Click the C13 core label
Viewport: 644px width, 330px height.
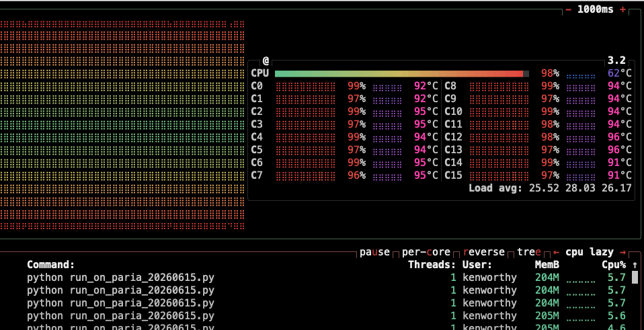pos(454,150)
